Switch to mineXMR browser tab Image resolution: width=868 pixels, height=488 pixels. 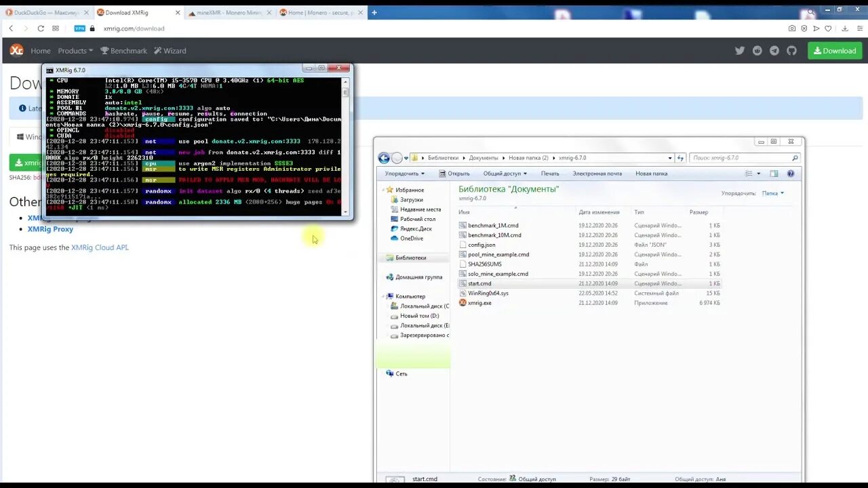pos(231,12)
